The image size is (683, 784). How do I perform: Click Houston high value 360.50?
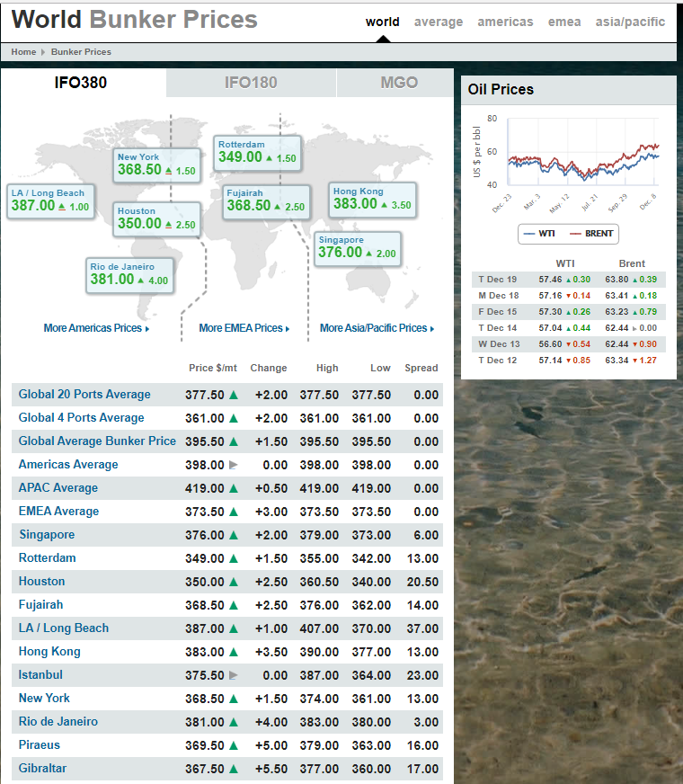coord(319,582)
